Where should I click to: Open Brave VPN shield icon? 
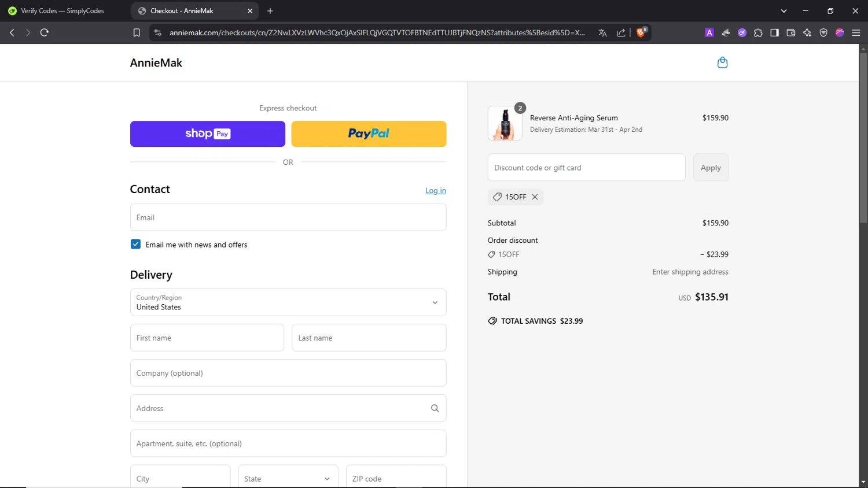[x=823, y=33]
